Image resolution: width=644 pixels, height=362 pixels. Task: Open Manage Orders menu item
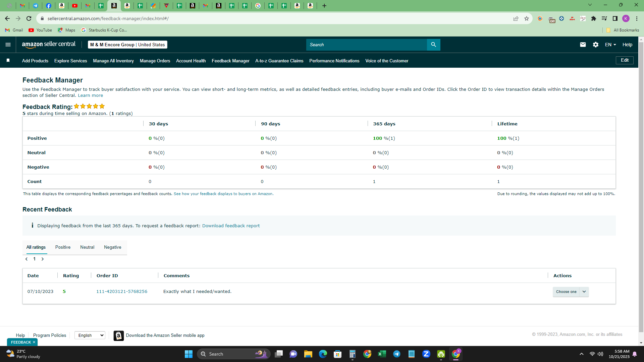[x=155, y=61]
